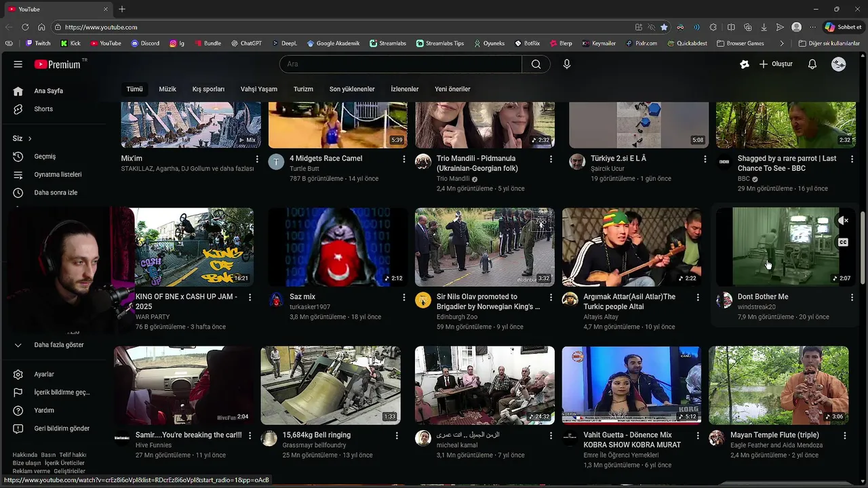
Task: Open Twitch bookmark in bookmarks bar
Action: [x=38, y=43]
